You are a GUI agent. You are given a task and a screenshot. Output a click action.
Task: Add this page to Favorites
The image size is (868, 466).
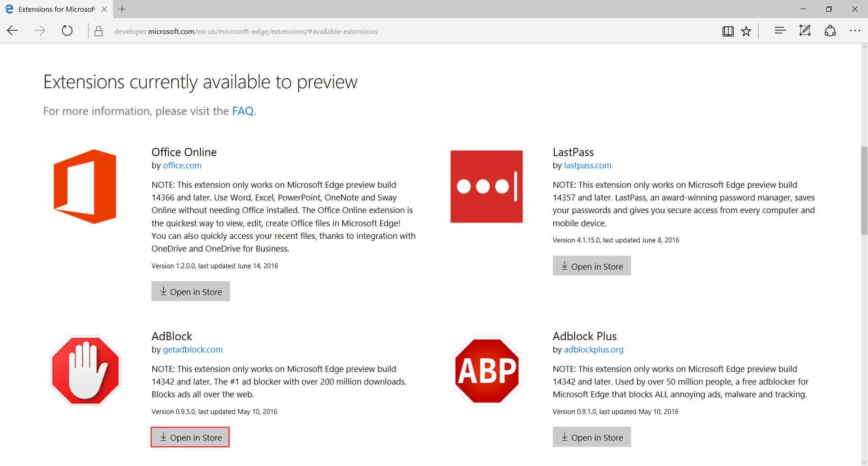coord(746,31)
